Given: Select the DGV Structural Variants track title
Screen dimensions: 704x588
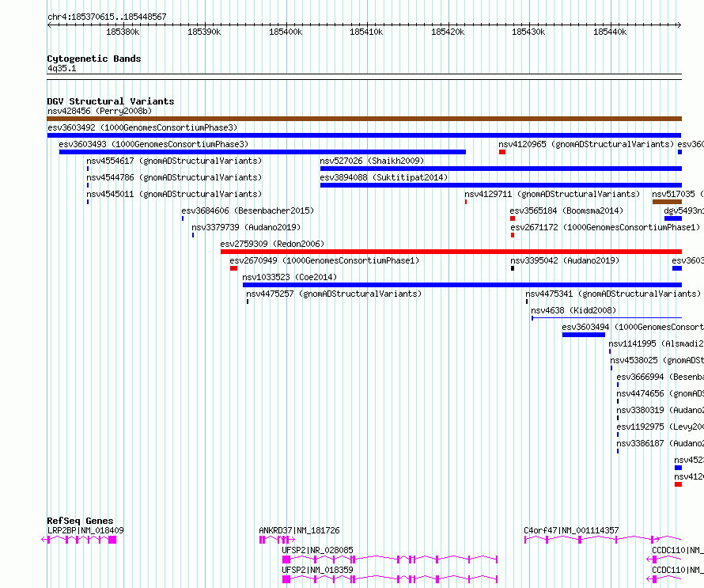Looking at the screenshot, I should coord(111,101).
